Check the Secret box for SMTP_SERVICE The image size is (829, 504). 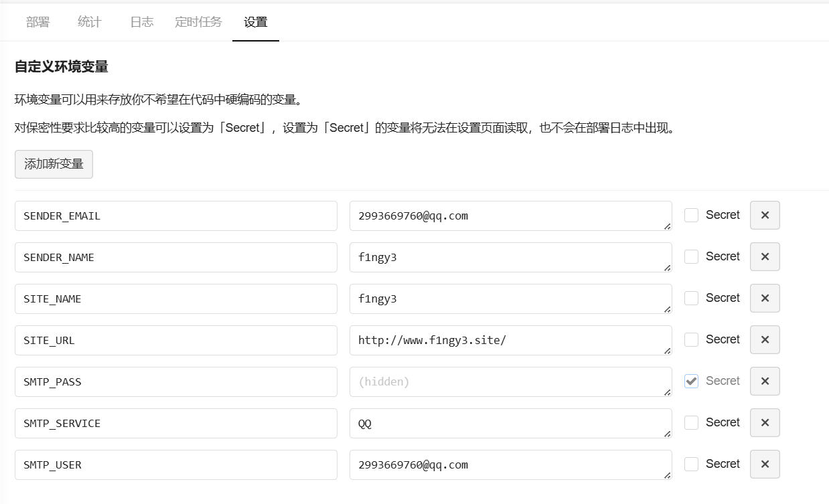(x=691, y=422)
